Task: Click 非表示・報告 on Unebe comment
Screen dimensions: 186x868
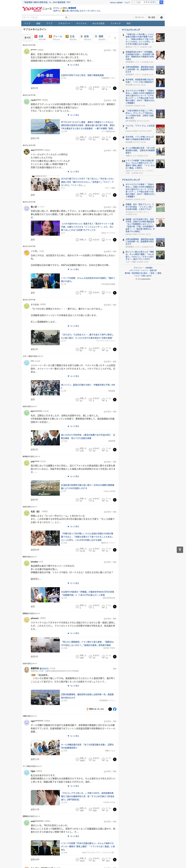Action: click(110, 562)
